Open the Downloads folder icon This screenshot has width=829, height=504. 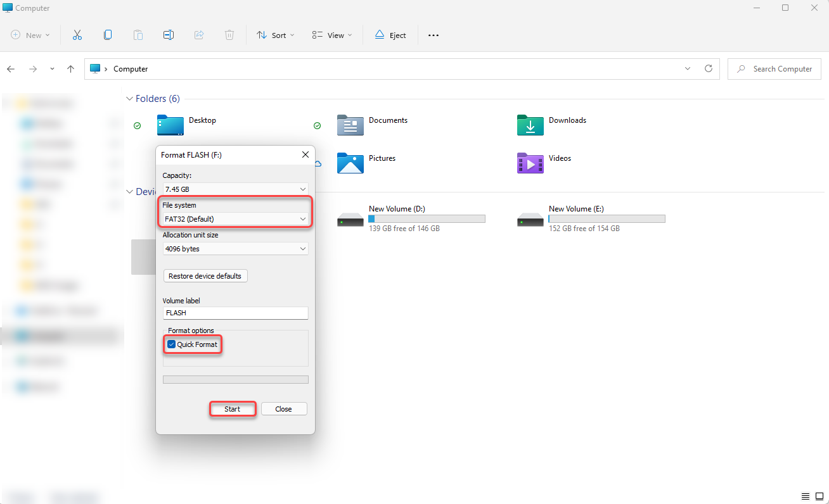pos(530,125)
